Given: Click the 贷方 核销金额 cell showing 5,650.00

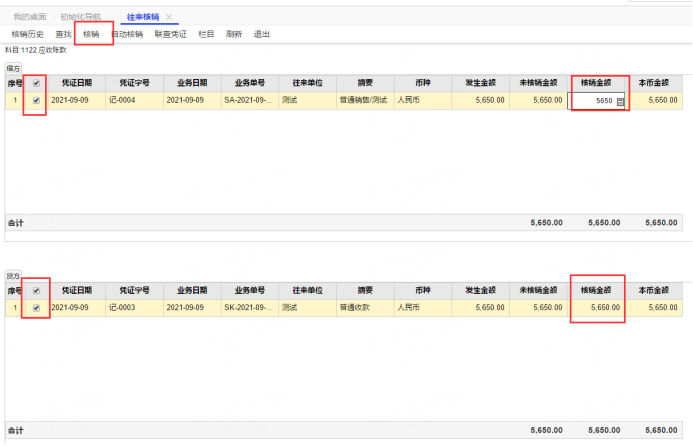Looking at the screenshot, I should click(598, 308).
